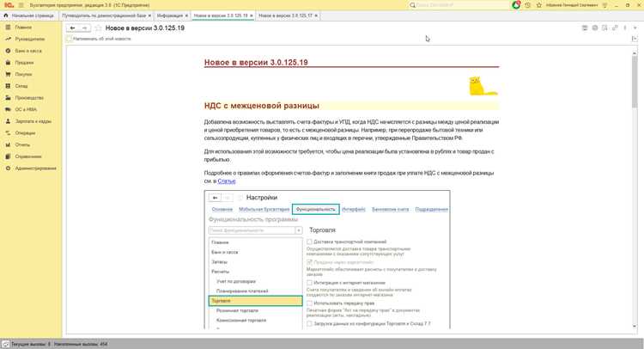Expand the functionality search combo box arrow
644x349 pixels.
[x=299, y=230]
